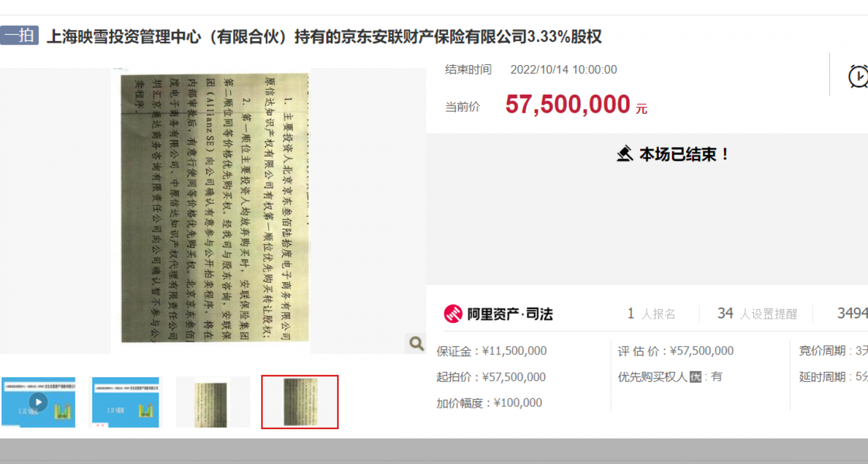Click the 评估价 ¥57,500,000 entry
Image resolution: width=868 pixels, height=464 pixels.
676,351
